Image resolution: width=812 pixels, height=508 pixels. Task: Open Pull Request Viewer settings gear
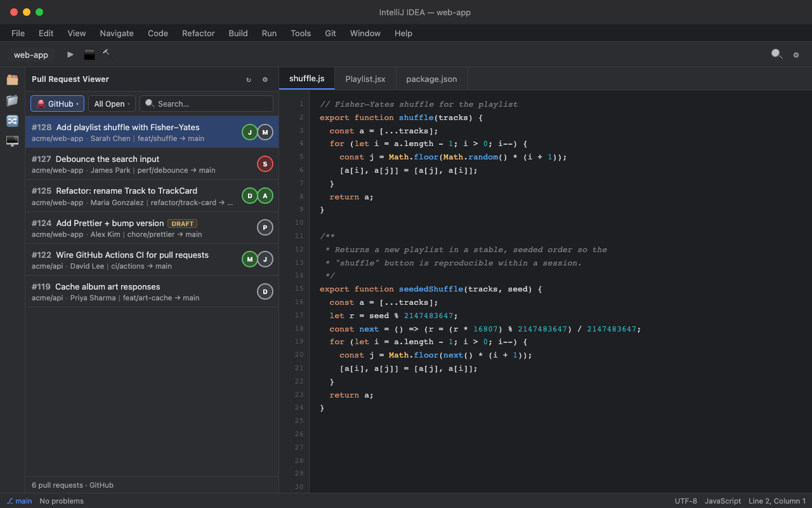click(x=265, y=79)
